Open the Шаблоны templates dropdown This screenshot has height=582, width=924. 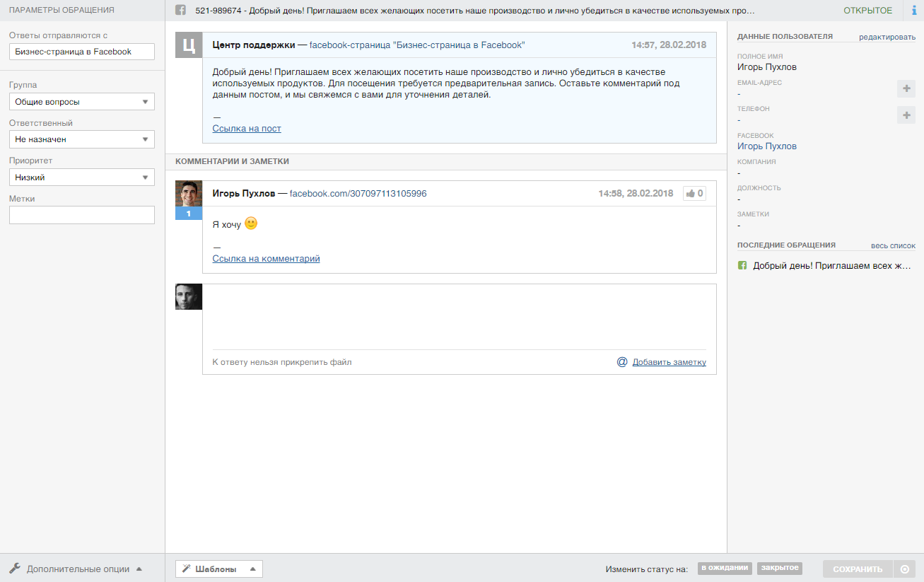pyautogui.click(x=219, y=569)
